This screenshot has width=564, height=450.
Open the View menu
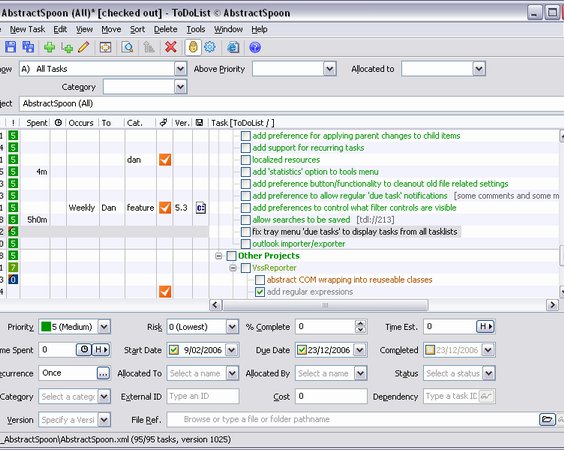pyautogui.click(x=84, y=29)
